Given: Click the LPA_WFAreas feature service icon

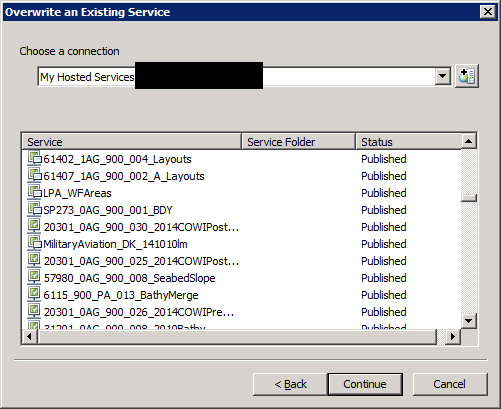Looking at the screenshot, I should tap(34, 192).
